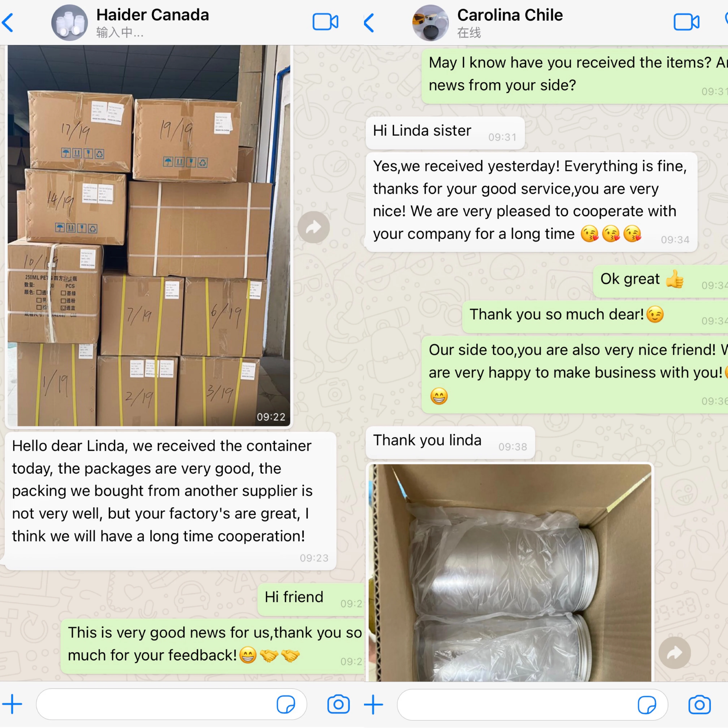The width and height of the screenshot is (728, 728).
Task: Go back from Carolina Chile chat
Action: [x=369, y=23]
